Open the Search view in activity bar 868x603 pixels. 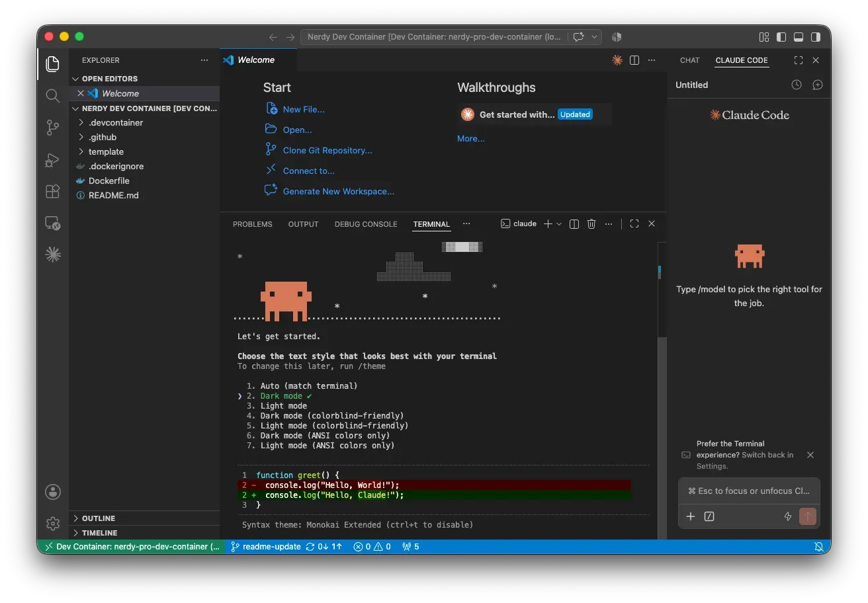click(53, 96)
